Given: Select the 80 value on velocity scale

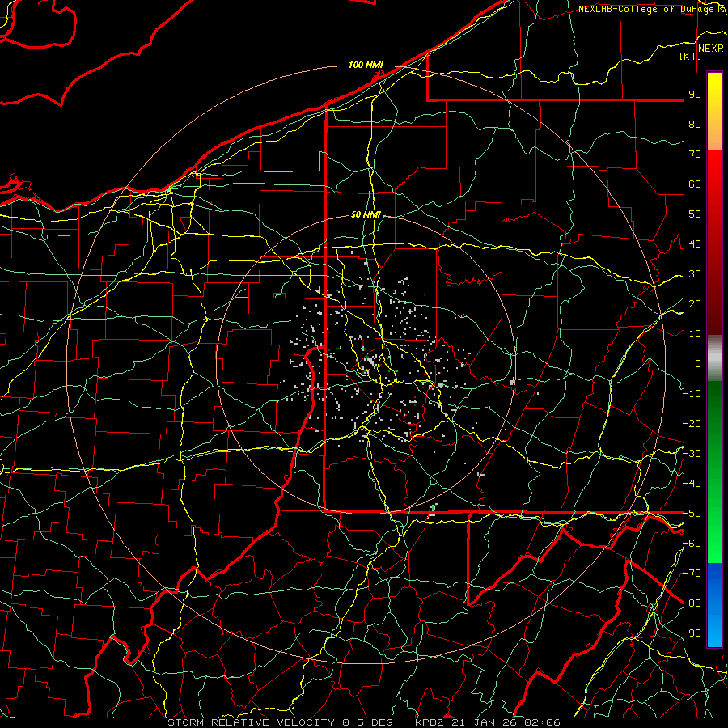Looking at the screenshot, I should (695, 125).
